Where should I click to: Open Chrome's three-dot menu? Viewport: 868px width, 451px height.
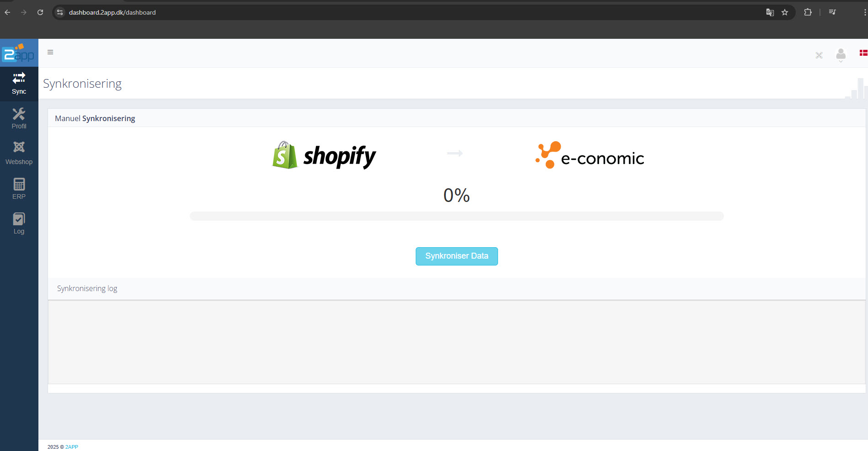pos(864,12)
